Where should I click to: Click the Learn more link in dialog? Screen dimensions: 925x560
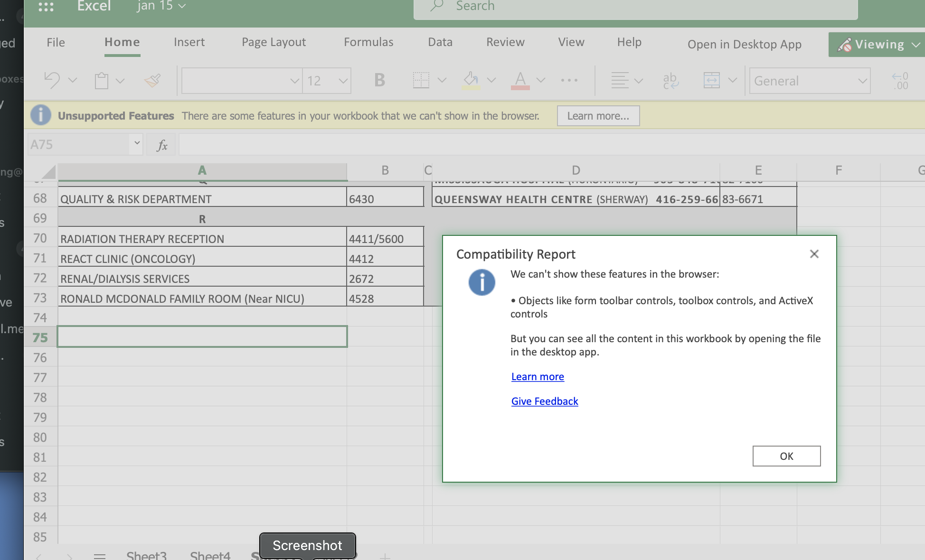(538, 376)
